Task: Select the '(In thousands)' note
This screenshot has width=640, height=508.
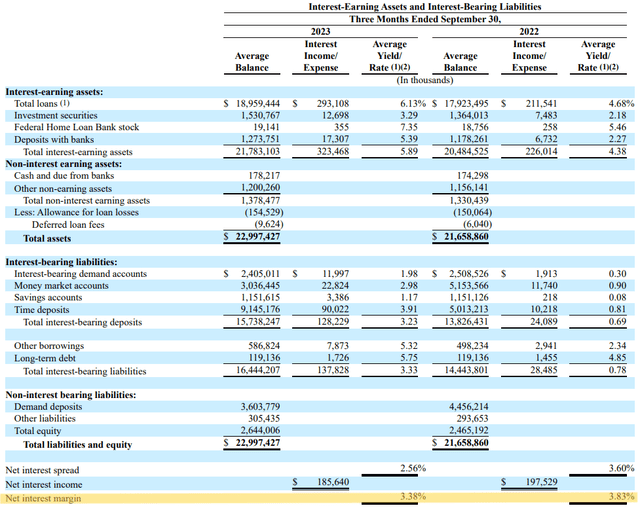Action: (x=425, y=80)
